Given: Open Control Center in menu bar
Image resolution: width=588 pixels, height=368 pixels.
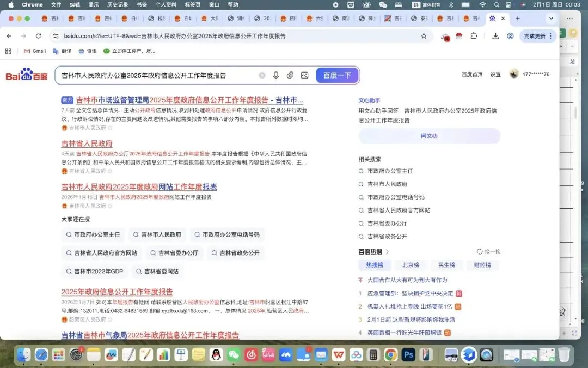Looking at the screenshot, I should [x=509, y=4].
